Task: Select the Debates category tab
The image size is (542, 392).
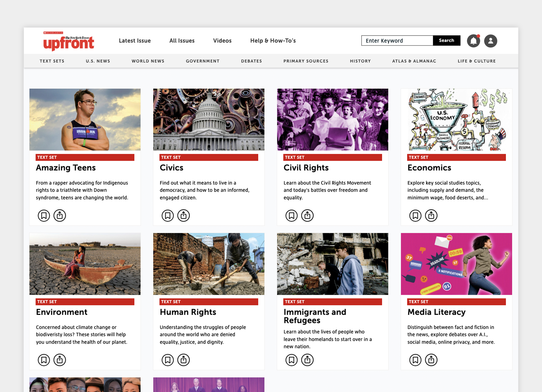Action: 251,61
